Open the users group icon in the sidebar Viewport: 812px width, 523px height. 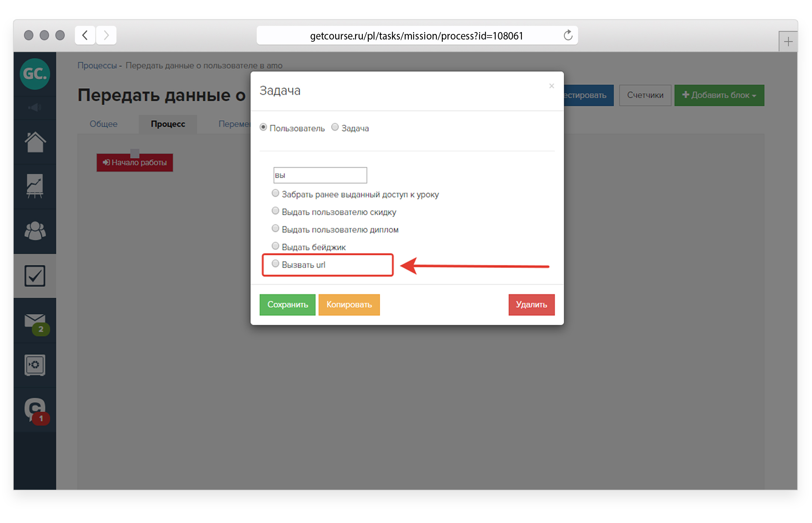(x=35, y=231)
